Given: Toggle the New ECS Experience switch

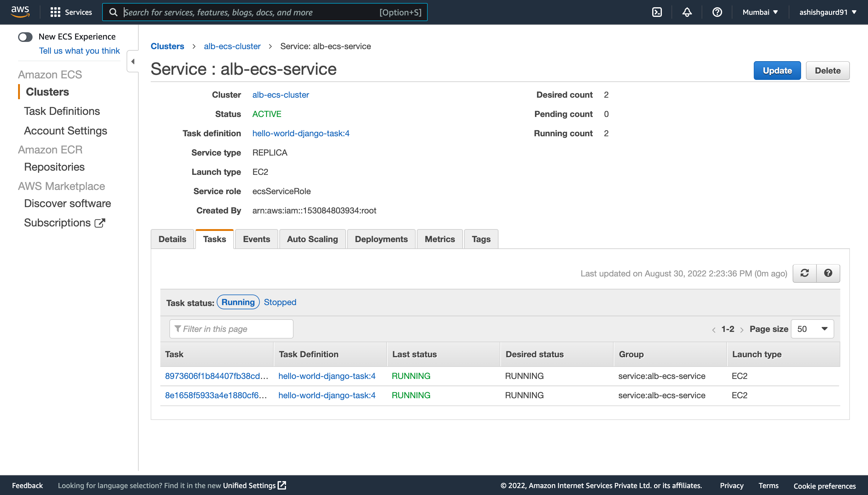Looking at the screenshot, I should (25, 36).
